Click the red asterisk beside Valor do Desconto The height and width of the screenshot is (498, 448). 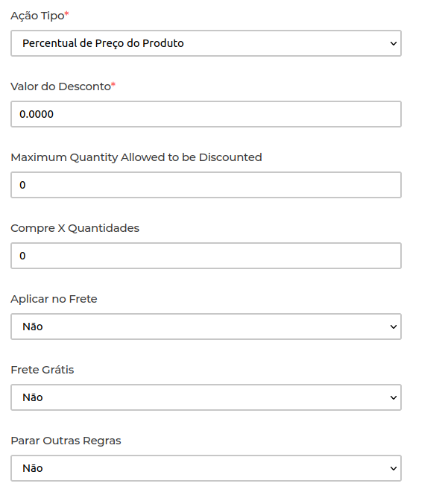(113, 85)
